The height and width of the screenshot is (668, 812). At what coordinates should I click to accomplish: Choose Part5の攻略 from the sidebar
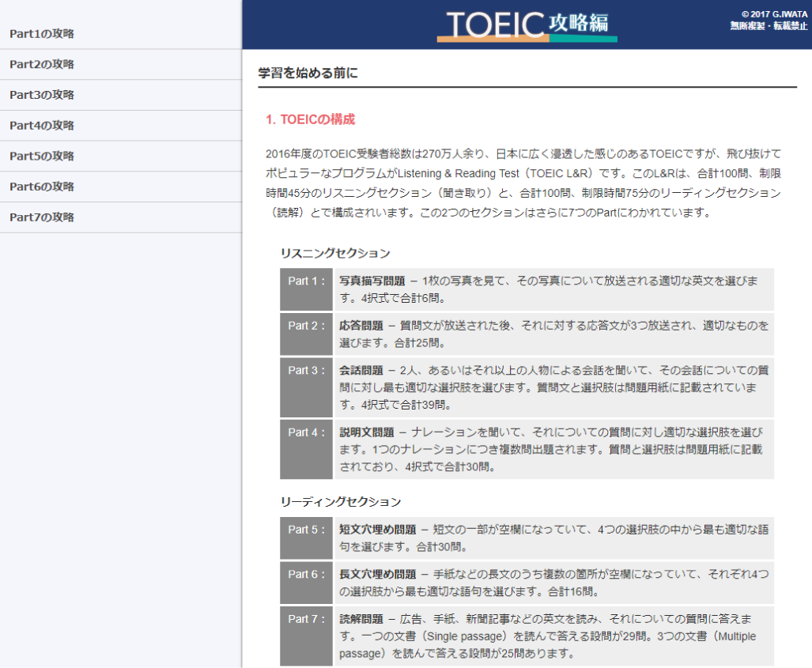(x=42, y=157)
